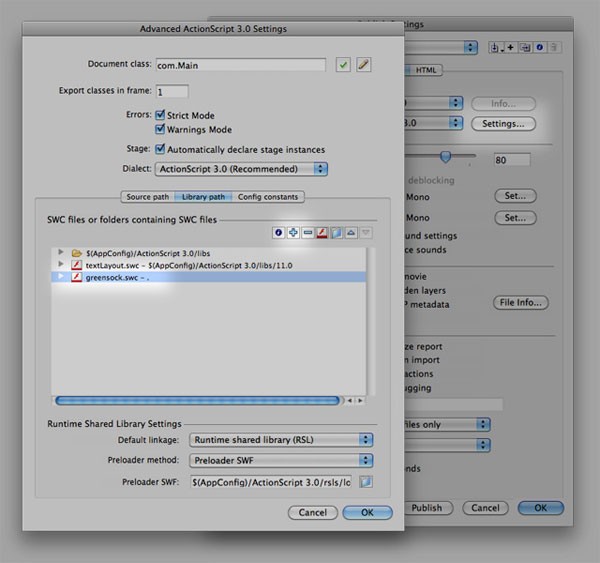Click the Publish button
This screenshot has width=600, height=563.
pos(429,508)
